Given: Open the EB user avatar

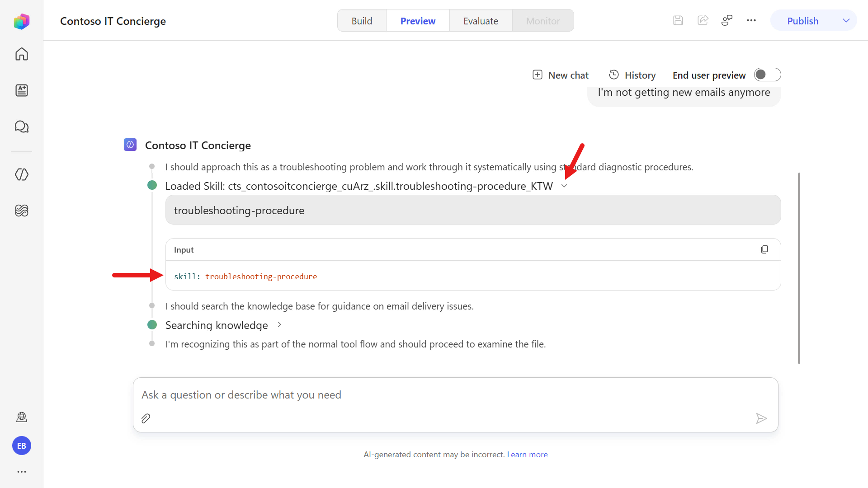Looking at the screenshot, I should (21, 446).
